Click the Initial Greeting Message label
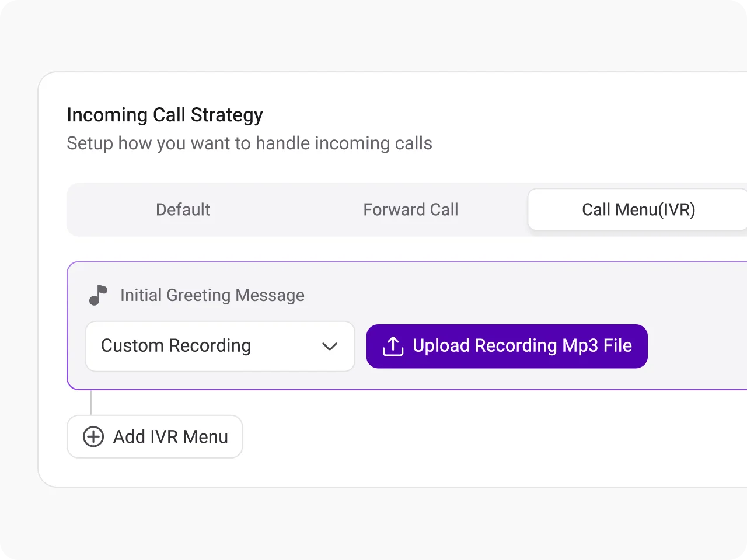 (x=212, y=295)
